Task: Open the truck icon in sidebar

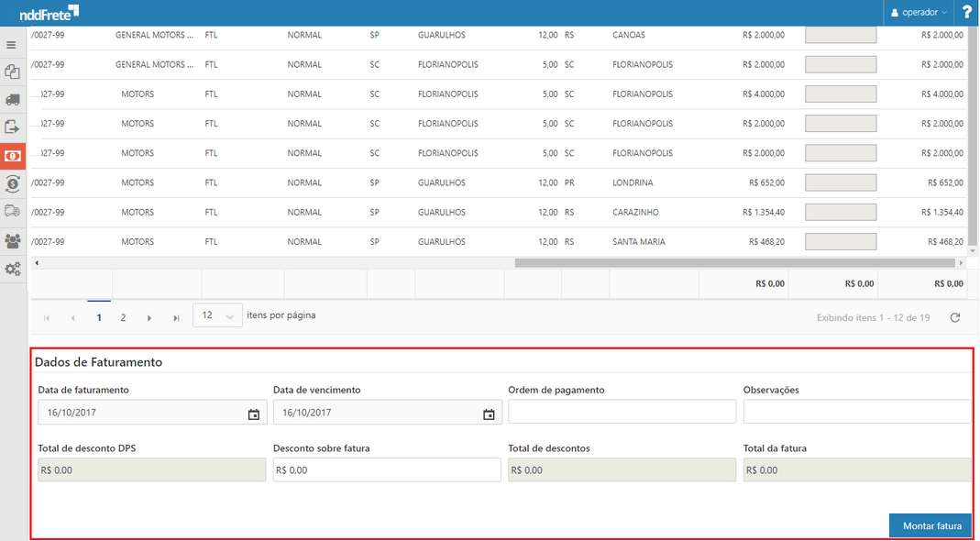Action: (12, 99)
